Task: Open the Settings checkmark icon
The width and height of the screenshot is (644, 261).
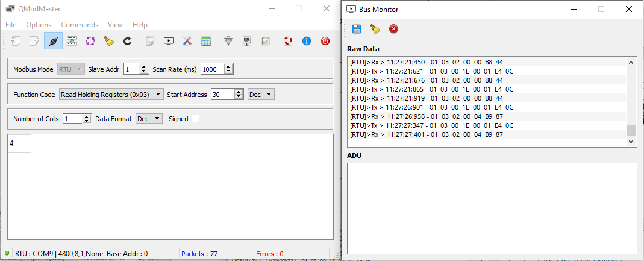Action: pos(266,41)
